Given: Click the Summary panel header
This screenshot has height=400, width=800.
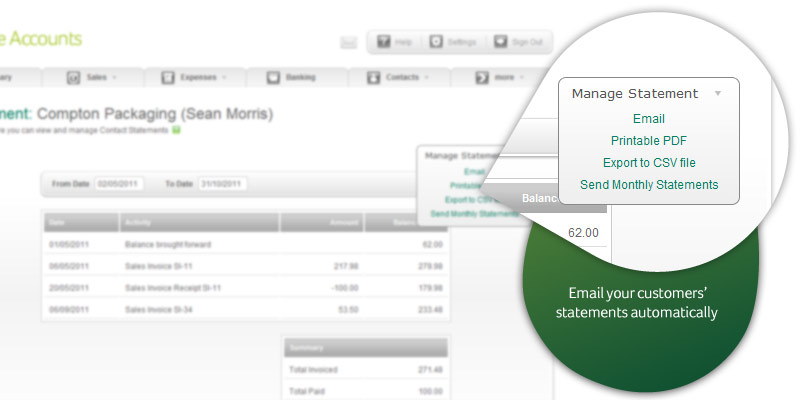Looking at the screenshot, I should pyautogui.click(x=366, y=348).
